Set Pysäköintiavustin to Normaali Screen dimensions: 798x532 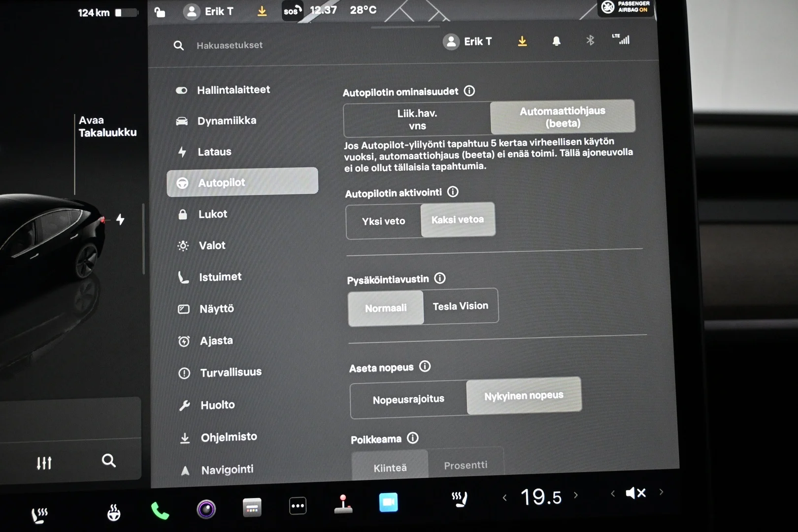click(x=386, y=308)
